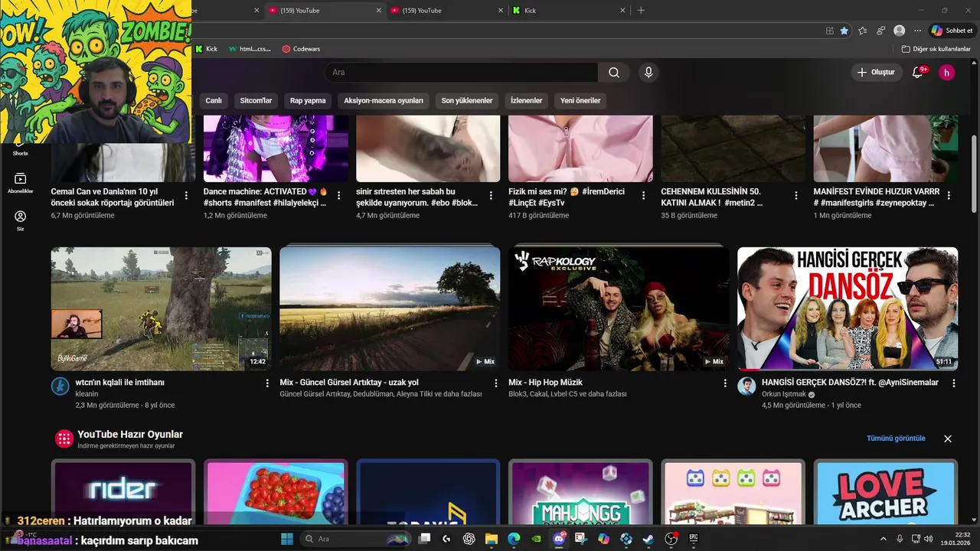Open options for CEHENNEM KULESİNİN short
The image size is (980, 551).
(796, 196)
